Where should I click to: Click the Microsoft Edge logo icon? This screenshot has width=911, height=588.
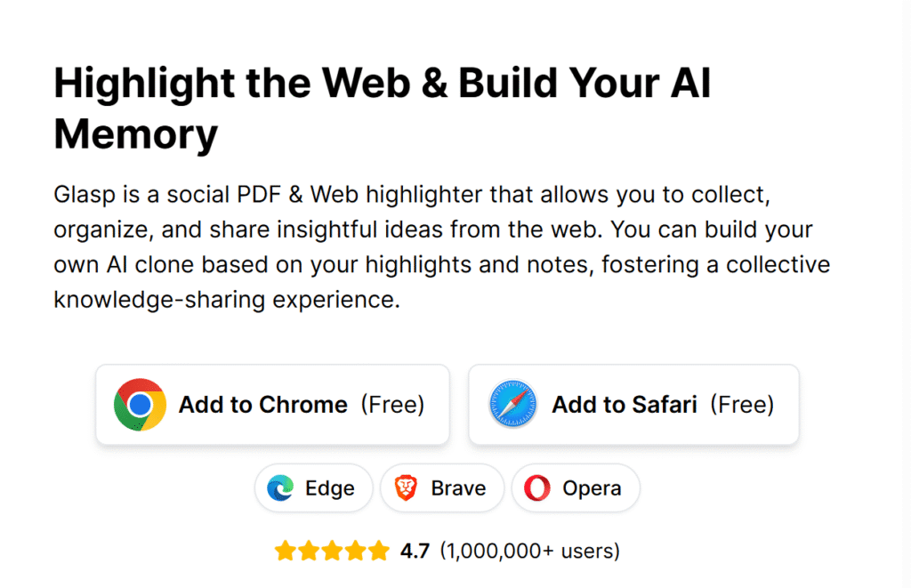point(283,488)
